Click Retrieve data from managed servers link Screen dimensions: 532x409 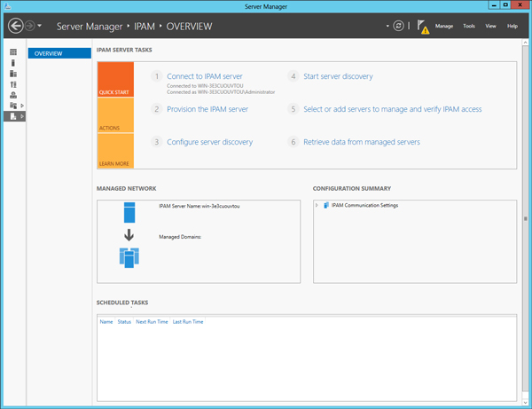(x=362, y=142)
